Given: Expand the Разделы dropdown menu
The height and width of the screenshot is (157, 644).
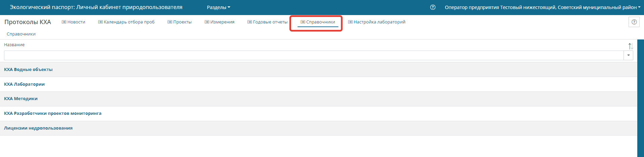Looking at the screenshot, I should (218, 7).
